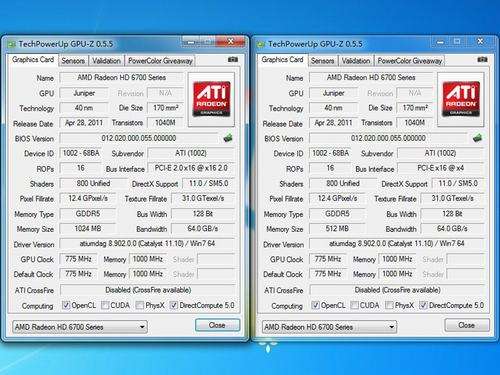Switch to the Sensors tab in left window
Screen dimensions: 500x375
click(73, 61)
